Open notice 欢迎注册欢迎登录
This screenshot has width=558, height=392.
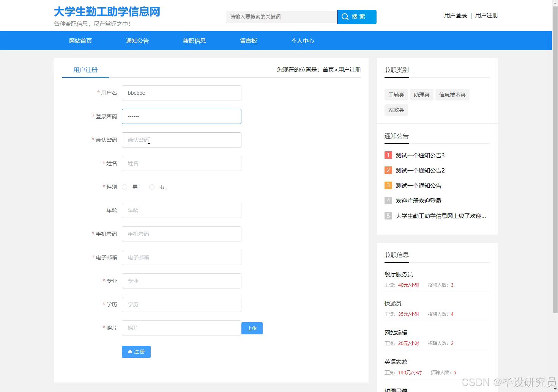coord(419,201)
